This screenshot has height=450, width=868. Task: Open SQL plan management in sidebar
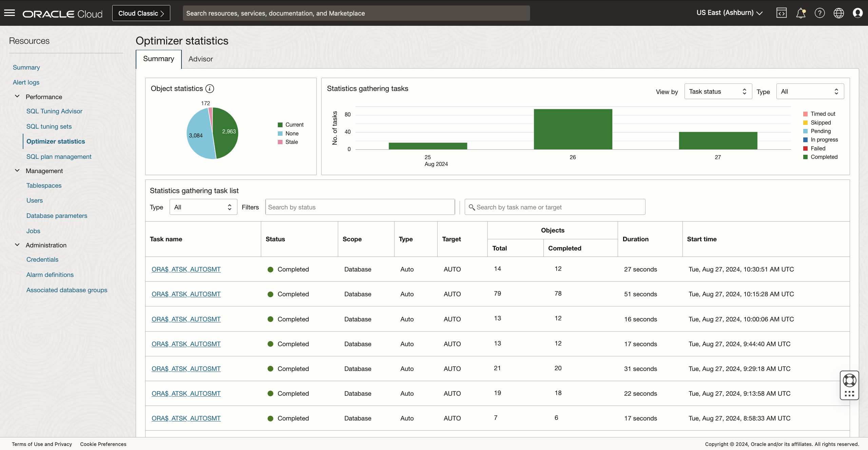pyautogui.click(x=59, y=156)
